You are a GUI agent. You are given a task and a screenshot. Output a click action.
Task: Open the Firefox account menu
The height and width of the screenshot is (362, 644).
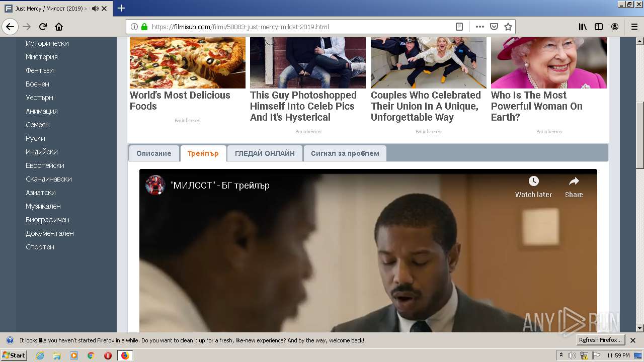tap(615, 27)
